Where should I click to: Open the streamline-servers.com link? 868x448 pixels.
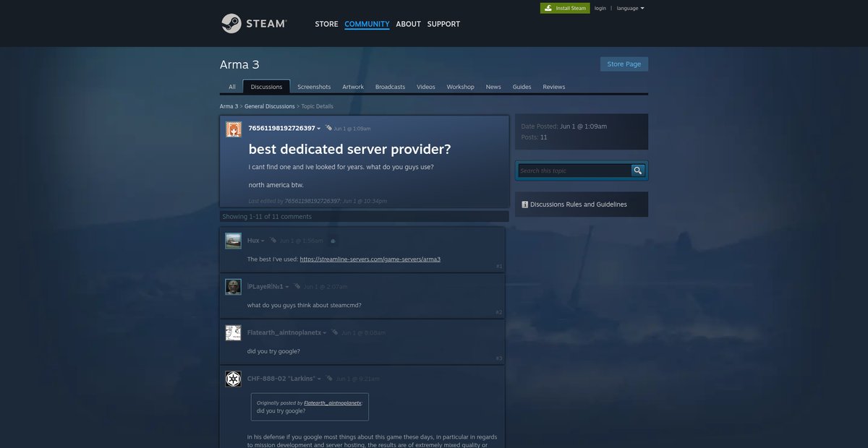(x=370, y=259)
